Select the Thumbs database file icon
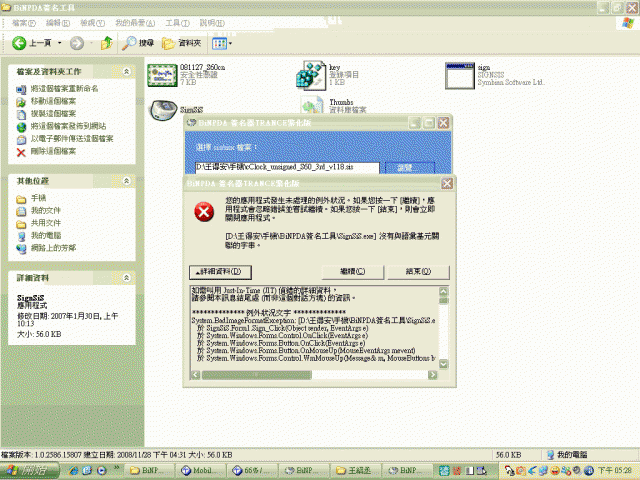Viewport: 640px width, 480px height. pos(312,104)
